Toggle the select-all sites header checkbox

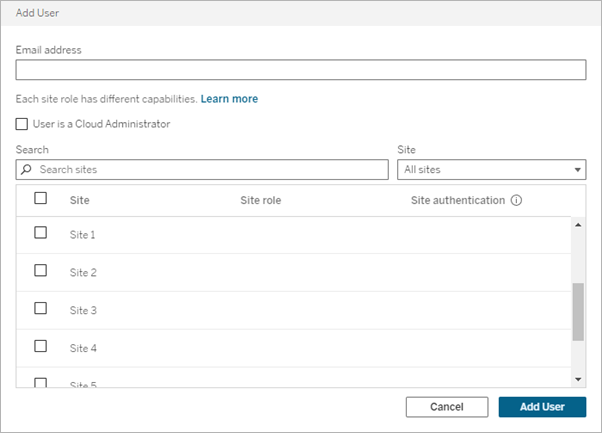click(41, 199)
